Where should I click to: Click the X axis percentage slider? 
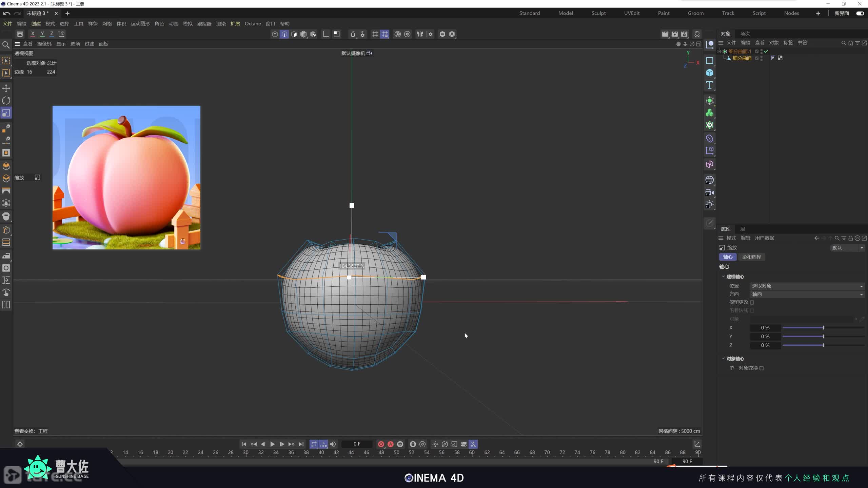pos(823,328)
